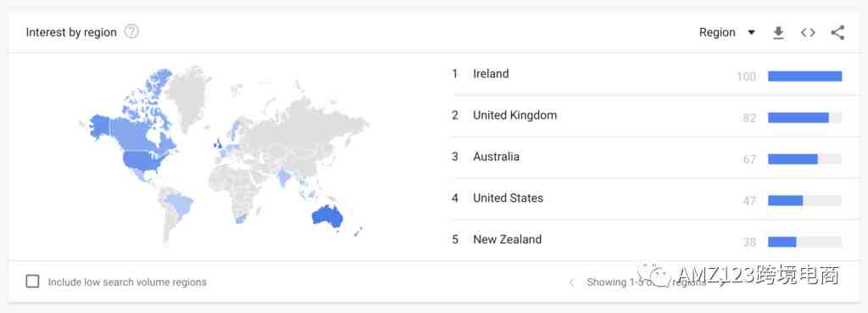Viewport: 868px width, 313px height.
Task: Click Ireland's interest bar at 100
Action: (x=805, y=75)
